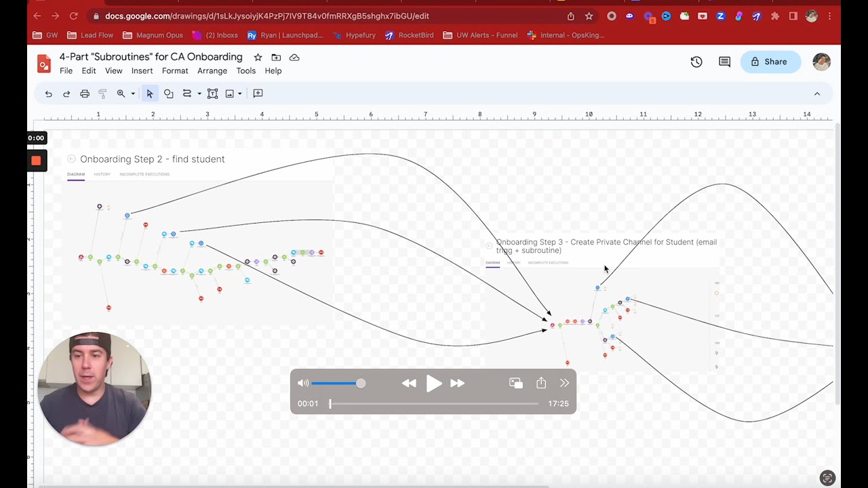Open the Line tool dropdown arrow
Screen dimensions: 868x488
click(x=199, y=94)
